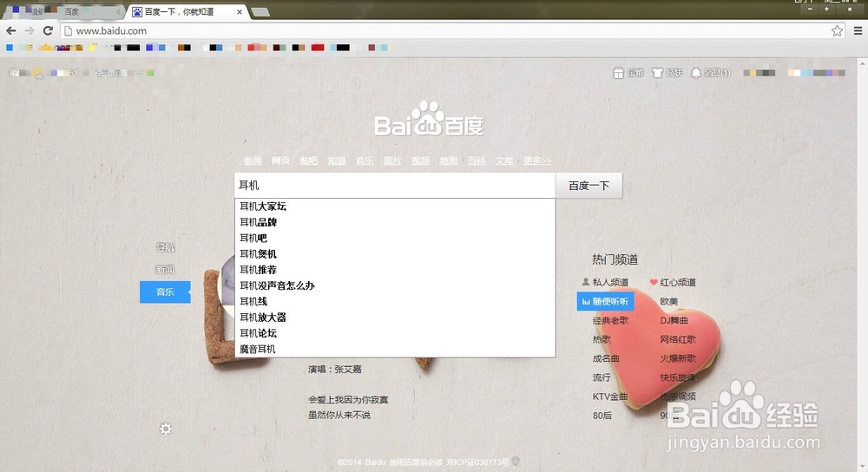Select suggestion 耳机论坛

[395, 333]
